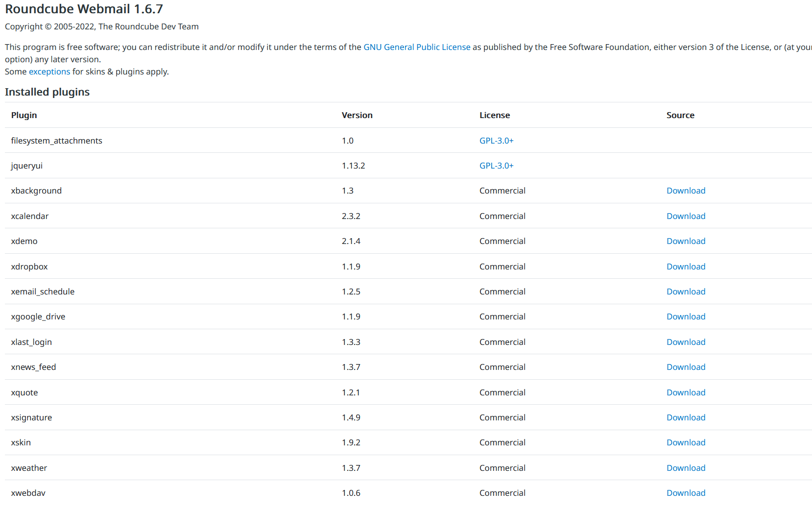Click the Plugin column header
Image resolution: width=812 pixels, height=512 pixels.
point(24,115)
